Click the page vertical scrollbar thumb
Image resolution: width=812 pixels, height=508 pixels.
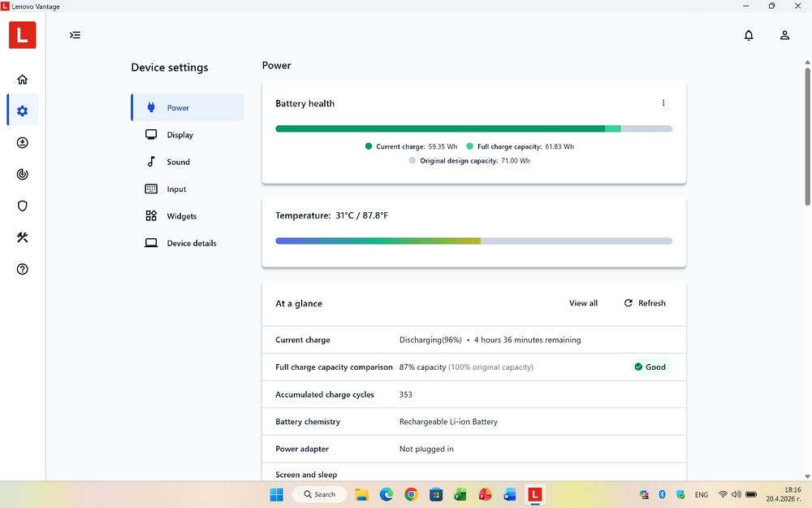coord(807,137)
